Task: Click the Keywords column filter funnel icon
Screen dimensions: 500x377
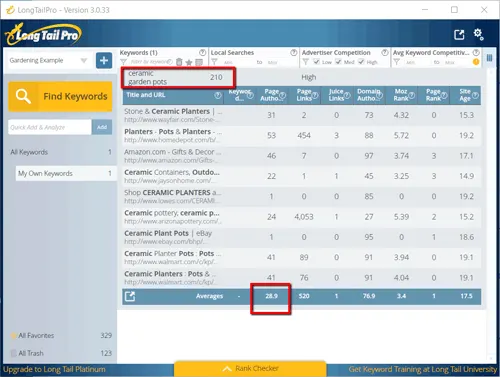Action: pos(123,62)
